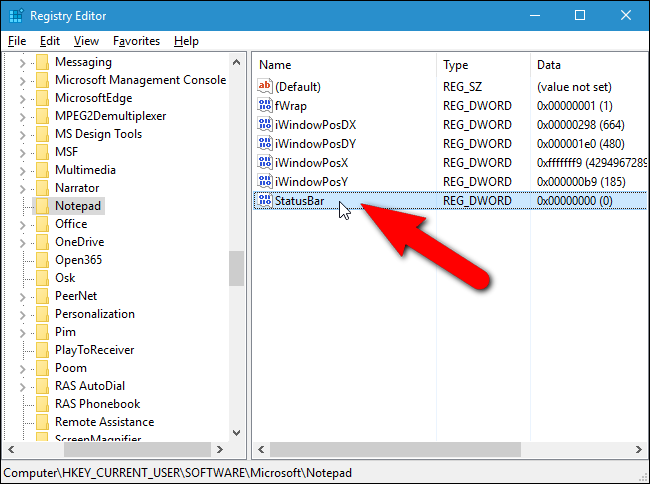
Task: Click the Open365 folder icon
Action: (42, 260)
